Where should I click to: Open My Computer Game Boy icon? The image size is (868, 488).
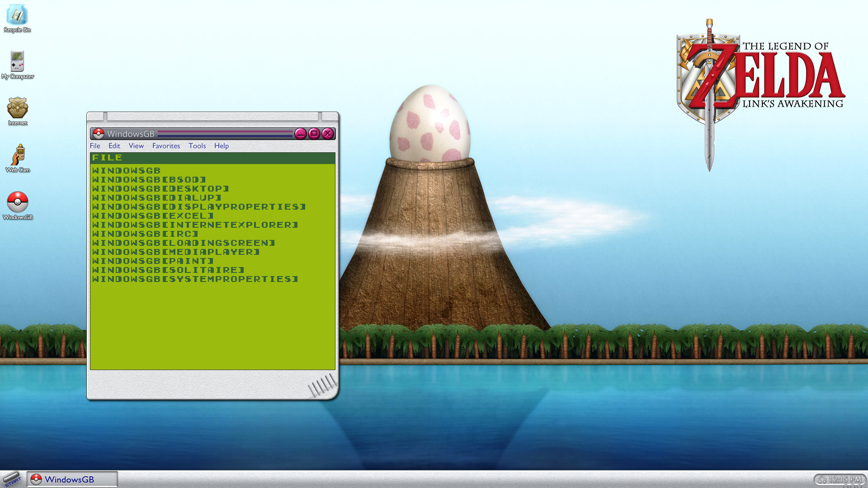click(17, 65)
